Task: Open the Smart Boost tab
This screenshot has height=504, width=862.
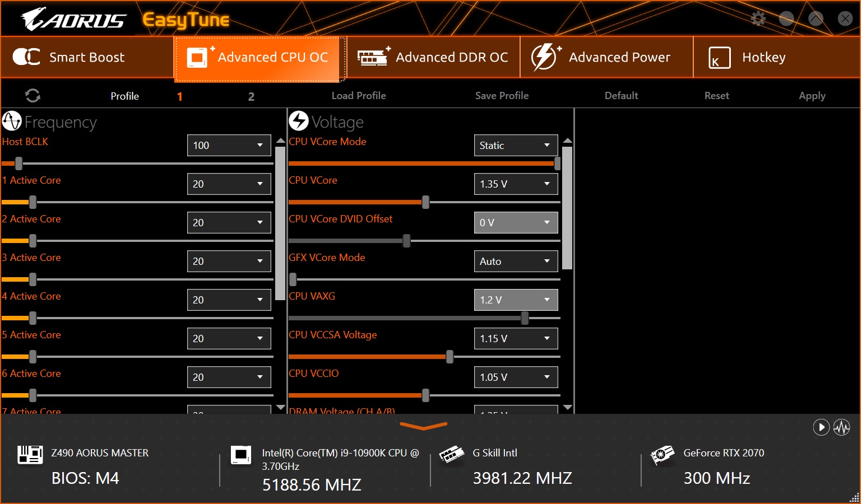Action: 87,57
